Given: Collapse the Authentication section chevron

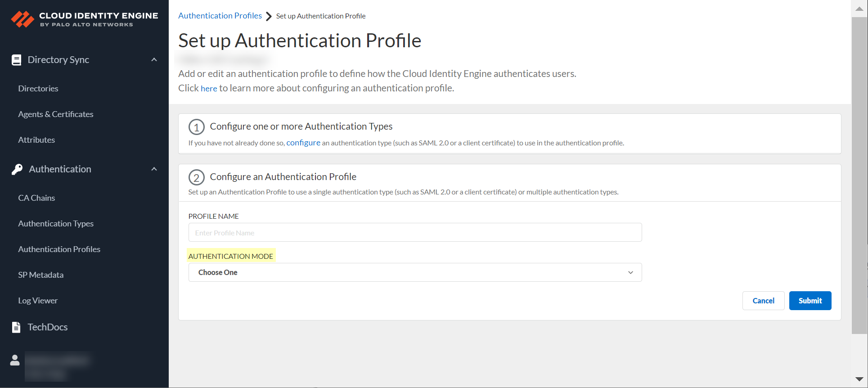Looking at the screenshot, I should coord(154,169).
